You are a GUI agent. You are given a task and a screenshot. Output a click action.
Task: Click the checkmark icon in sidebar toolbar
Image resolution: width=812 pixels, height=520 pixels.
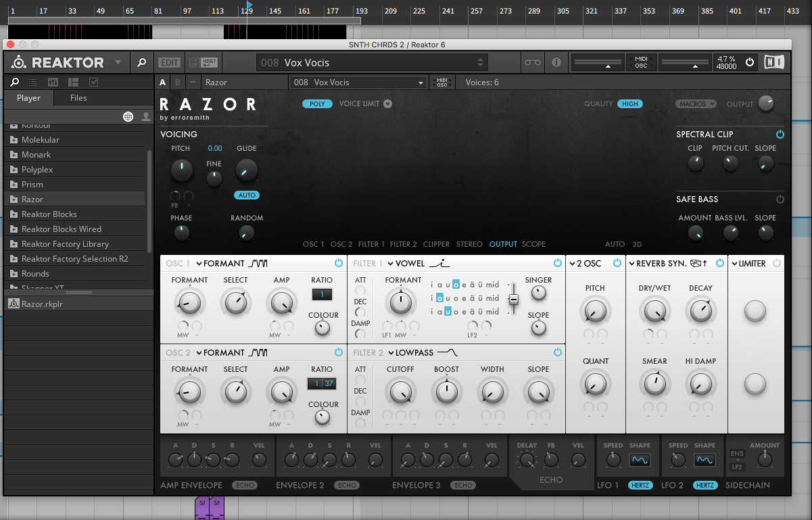[93, 82]
